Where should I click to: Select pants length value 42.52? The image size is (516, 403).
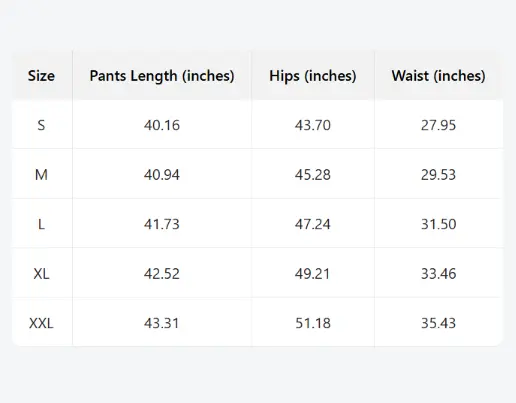click(x=162, y=274)
